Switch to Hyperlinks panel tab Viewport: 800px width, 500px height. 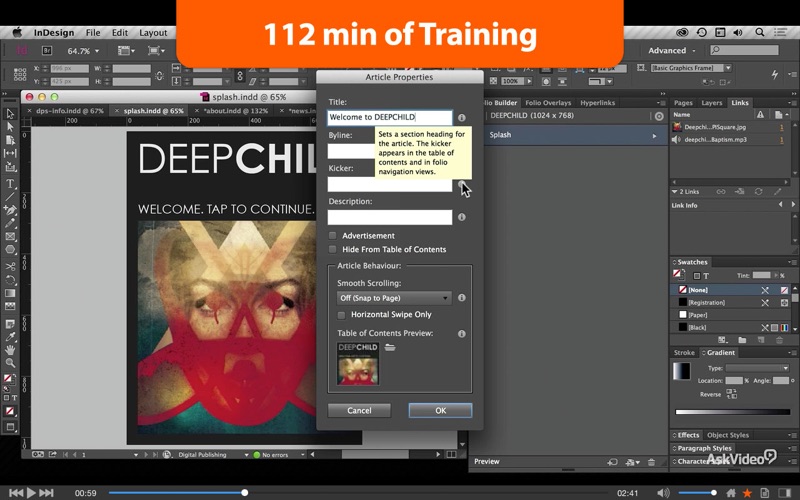coord(597,103)
